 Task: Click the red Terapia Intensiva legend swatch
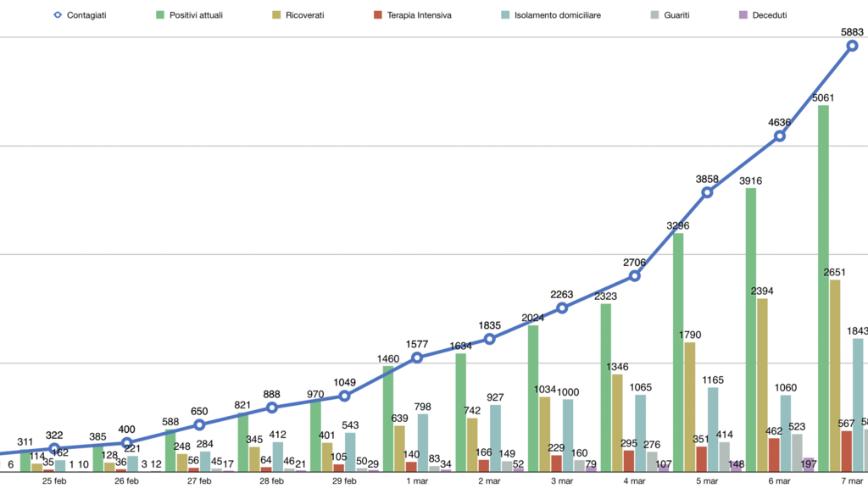click(376, 15)
